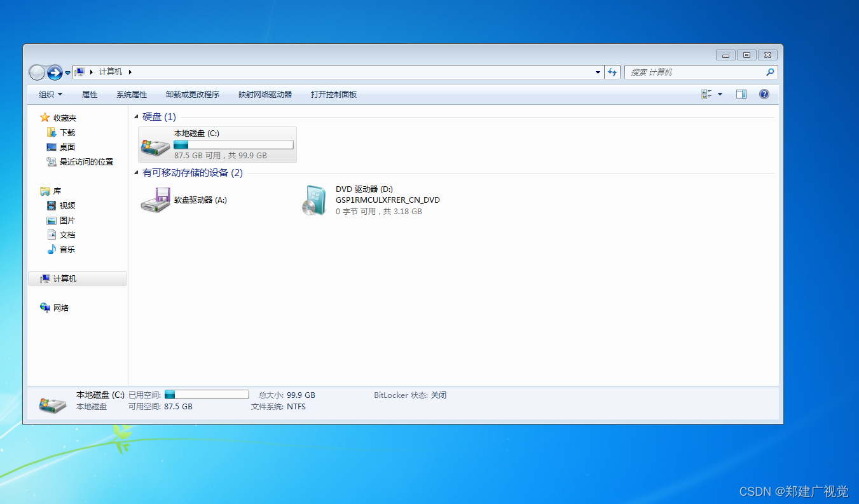This screenshot has width=859, height=504.
Task: Open the view options dropdown arrow
Action: [720, 94]
